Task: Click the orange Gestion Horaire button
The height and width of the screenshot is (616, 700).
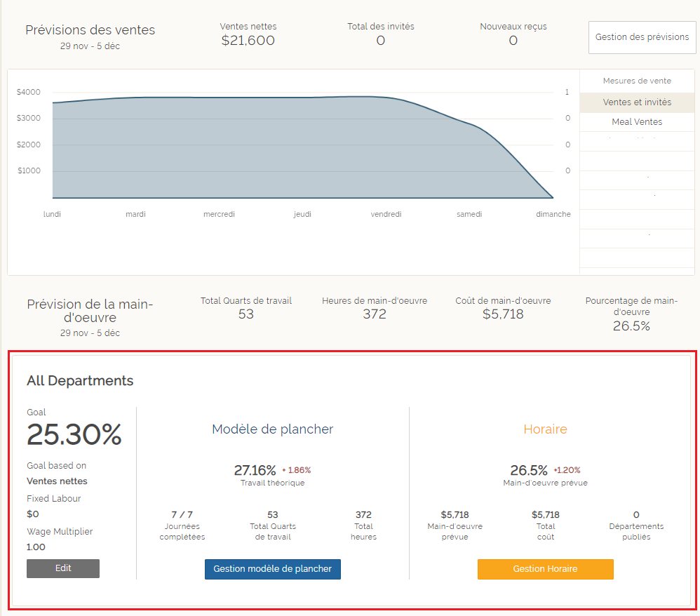Action: coord(545,569)
